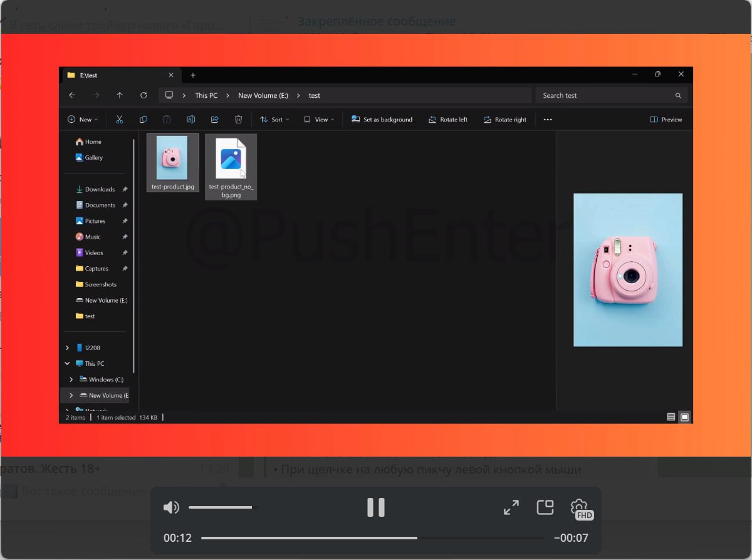Pause the playing video
This screenshot has height=560, width=752.
(375, 507)
